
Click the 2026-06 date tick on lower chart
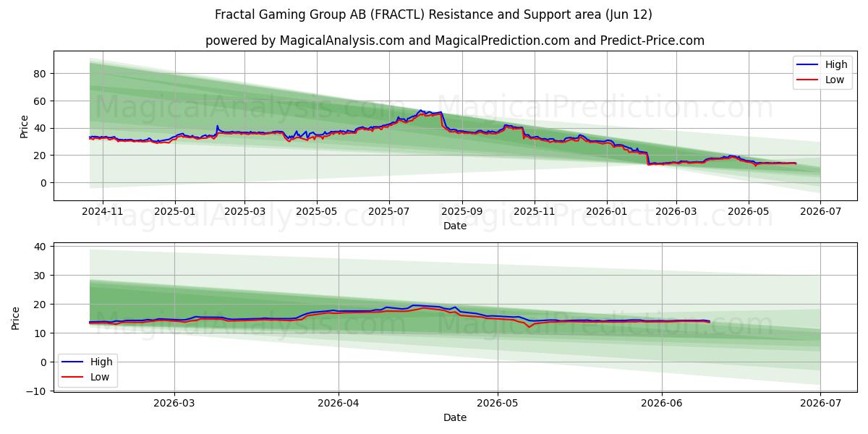pyautogui.click(x=662, y=403)
